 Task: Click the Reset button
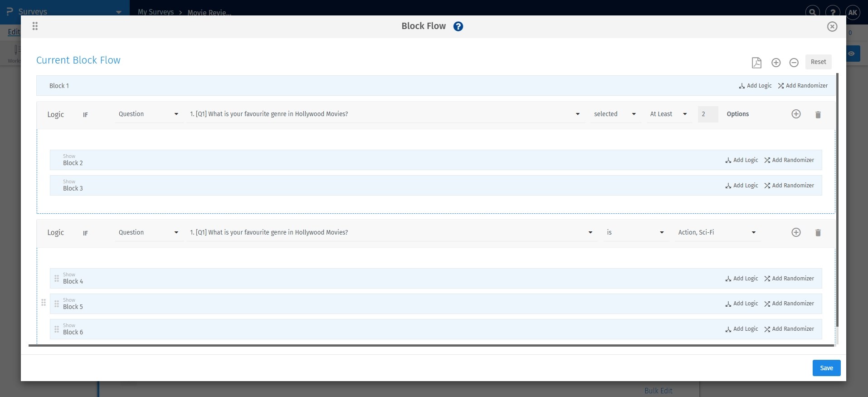[818, 62]
